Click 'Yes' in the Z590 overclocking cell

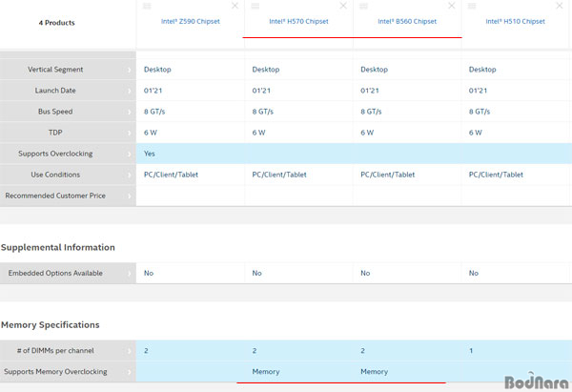150,154
